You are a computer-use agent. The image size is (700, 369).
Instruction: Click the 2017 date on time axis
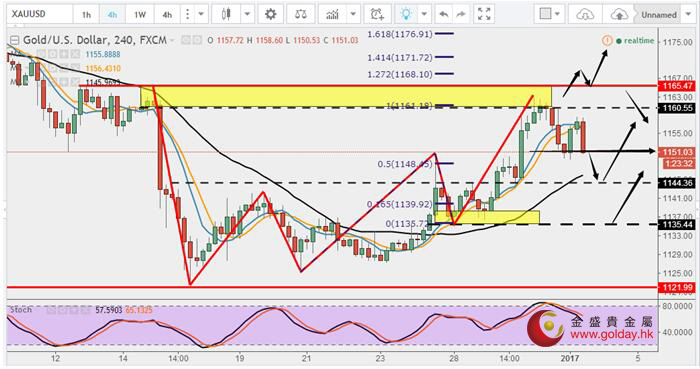coord(570,358)
